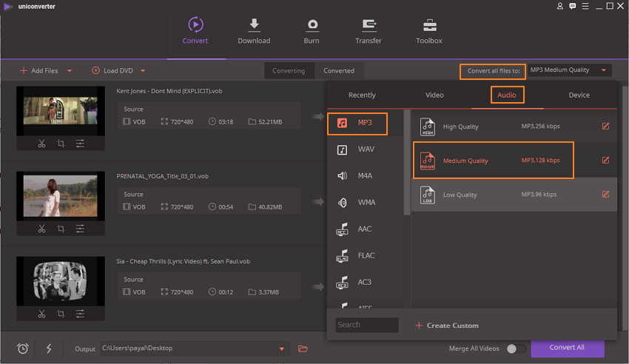Crop the Kent Jones video

click(x=61, y=144)
